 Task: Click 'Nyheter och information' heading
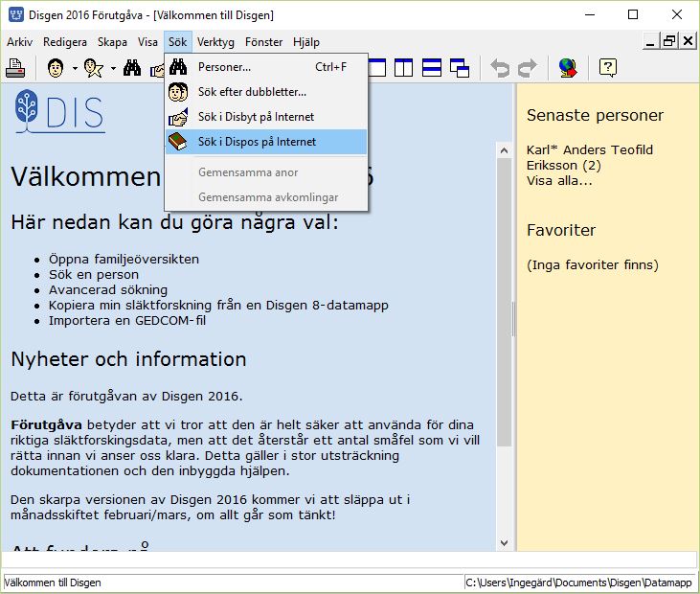click(x=128, y=359)
